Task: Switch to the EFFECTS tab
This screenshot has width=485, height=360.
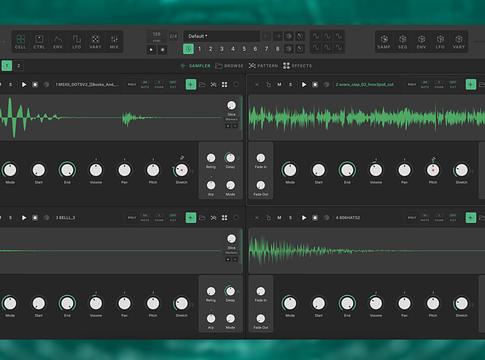Action: point(298,66)
